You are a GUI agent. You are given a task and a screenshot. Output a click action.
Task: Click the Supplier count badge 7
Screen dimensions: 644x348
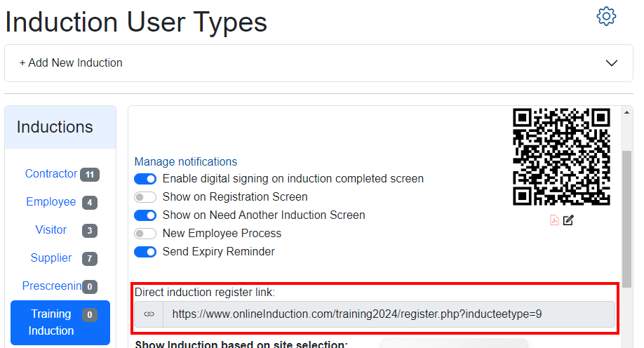(x=89, y=259)
